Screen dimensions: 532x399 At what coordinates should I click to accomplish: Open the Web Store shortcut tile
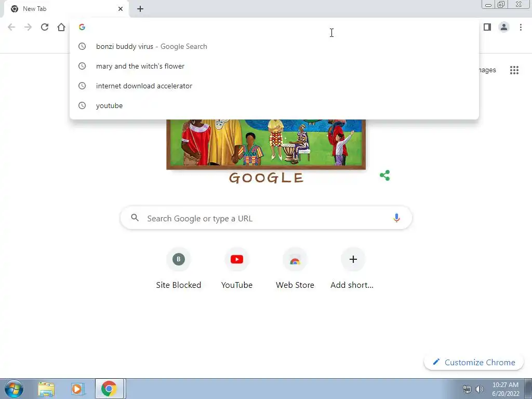coord(295,268)
